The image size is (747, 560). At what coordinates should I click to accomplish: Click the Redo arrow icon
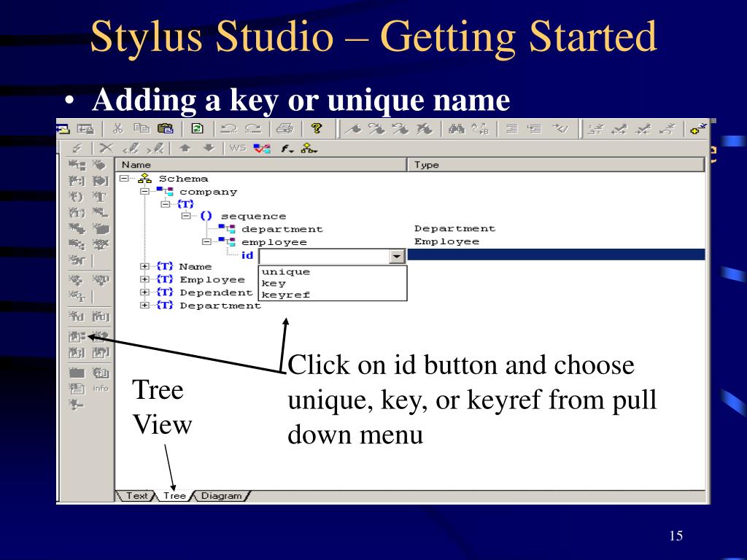pyautogui.click(x=253, y=128)
